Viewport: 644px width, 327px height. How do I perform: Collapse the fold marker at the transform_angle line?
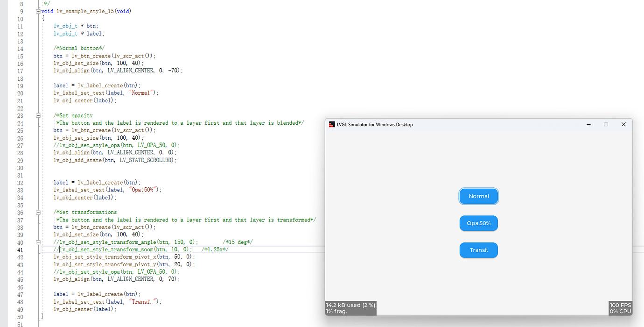[37, 242]
